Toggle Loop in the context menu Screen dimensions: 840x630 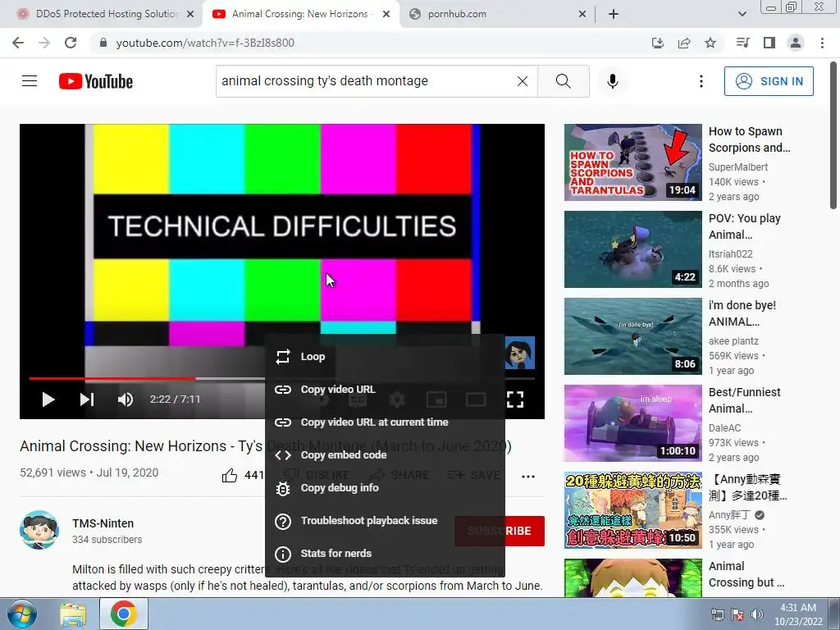[x=385, y=357]
